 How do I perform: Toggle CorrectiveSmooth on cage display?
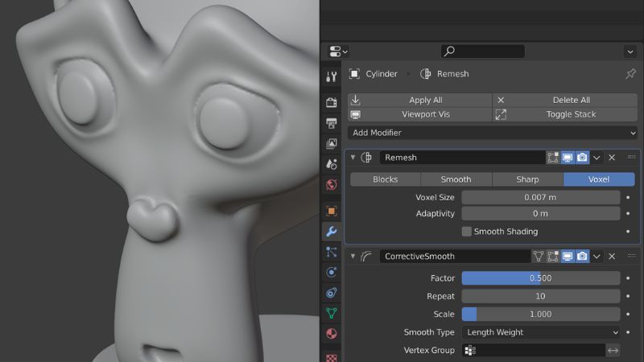coord(539,257)
